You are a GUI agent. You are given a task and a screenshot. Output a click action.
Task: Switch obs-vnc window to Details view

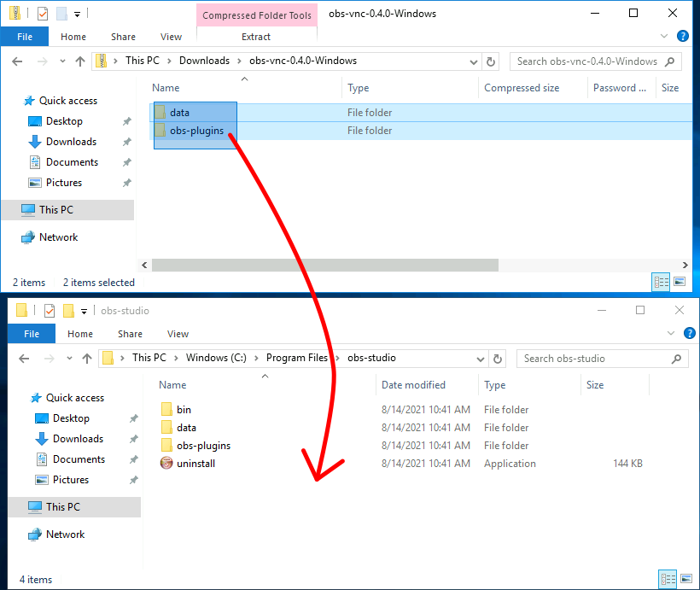tap(662, 282)
